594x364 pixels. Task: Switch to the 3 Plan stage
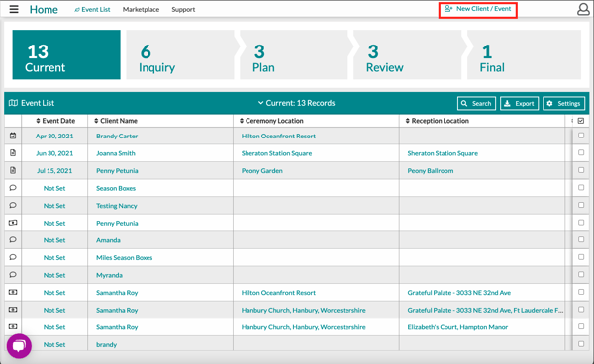click(294, 54)
